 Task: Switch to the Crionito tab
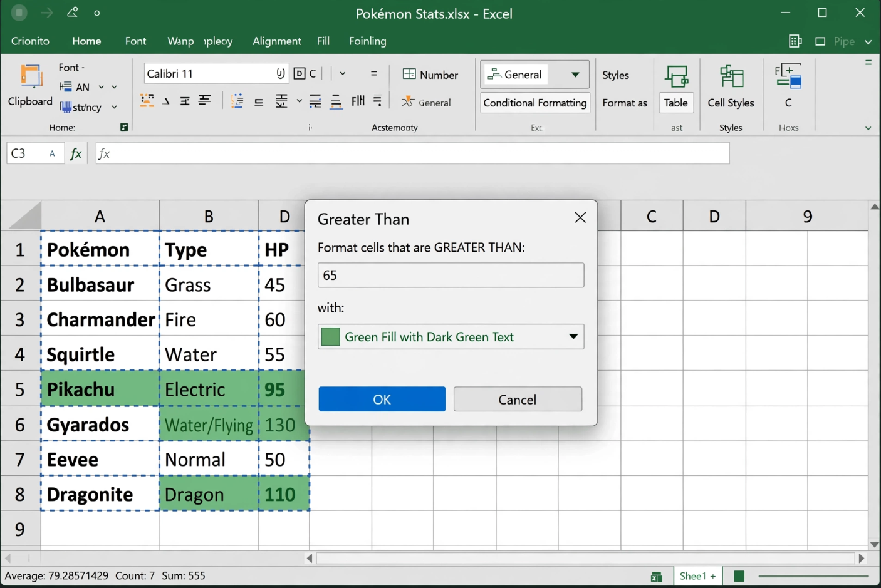30,41
